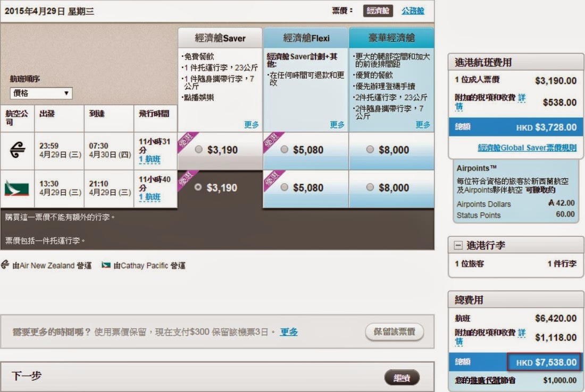Viewport: 585px width, 392px height.
Task: Expand 更多 under 經濟艙Saver column
Action: click(251, 124)
